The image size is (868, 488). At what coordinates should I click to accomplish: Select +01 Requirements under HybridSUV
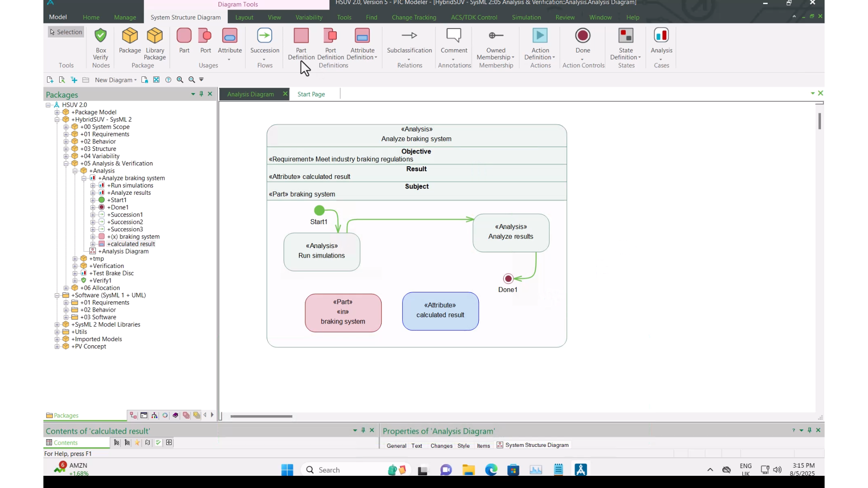coord(105,134)
